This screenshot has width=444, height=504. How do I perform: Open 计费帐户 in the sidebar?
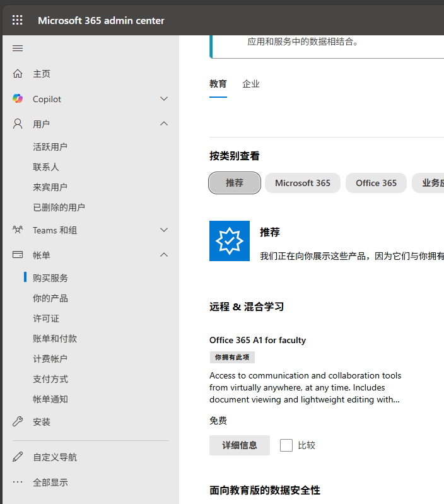pyautogui.click(x=50, y=359)
